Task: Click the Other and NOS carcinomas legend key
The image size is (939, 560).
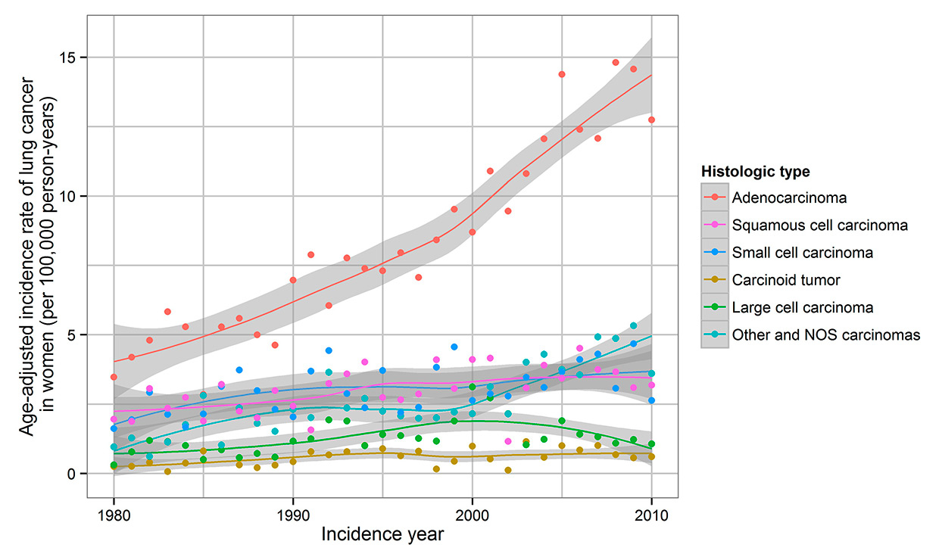Action: coord(714,334)
